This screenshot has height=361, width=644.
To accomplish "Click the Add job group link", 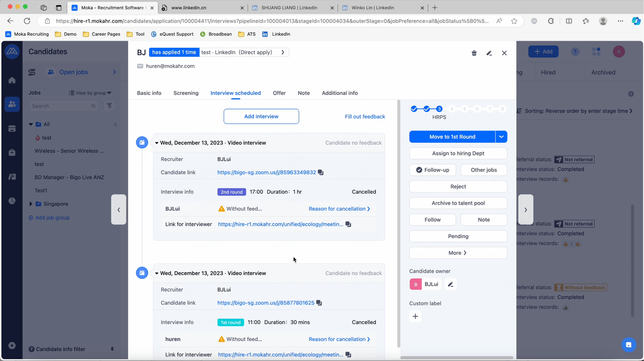I will tap(49, 218).
